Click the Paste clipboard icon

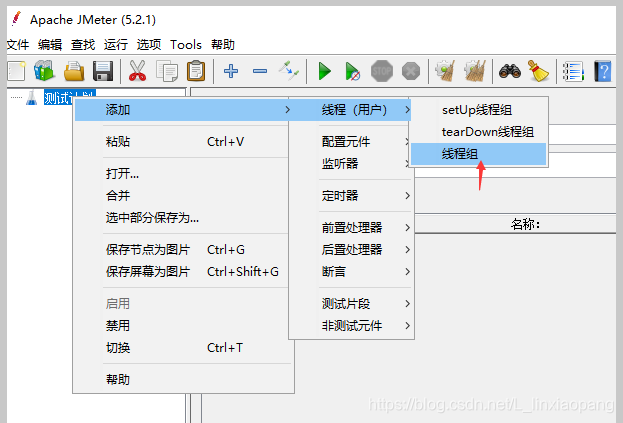point(196,71)
